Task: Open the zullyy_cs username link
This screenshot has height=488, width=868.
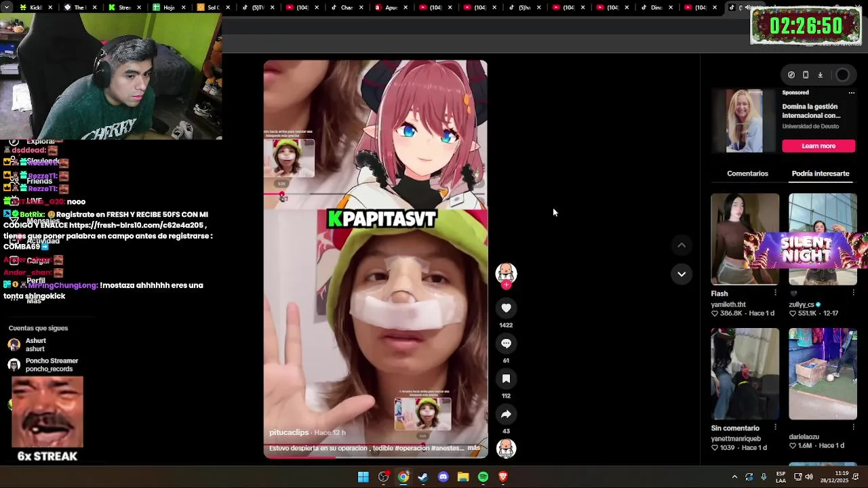Action: (x=802, y=305)
